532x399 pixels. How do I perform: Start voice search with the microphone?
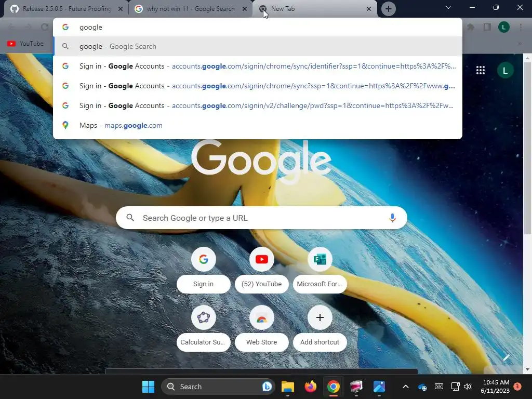pyautogui.click(x=392, y=218)
